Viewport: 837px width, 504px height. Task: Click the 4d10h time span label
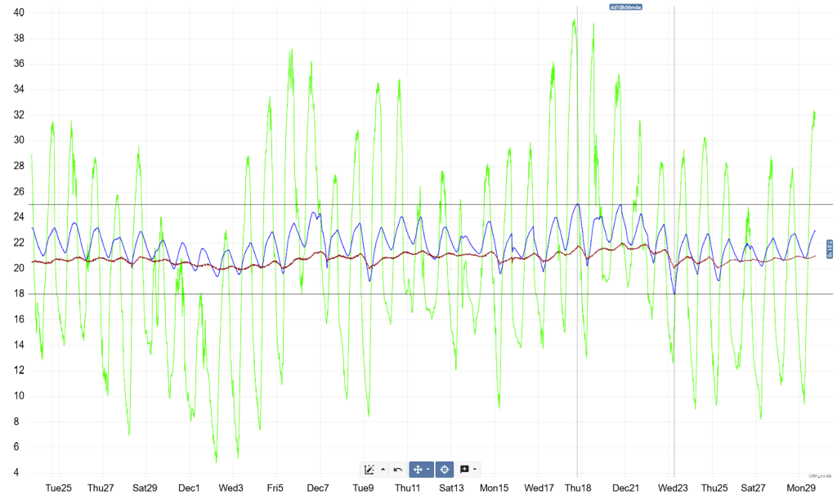(x=625, y=7)
